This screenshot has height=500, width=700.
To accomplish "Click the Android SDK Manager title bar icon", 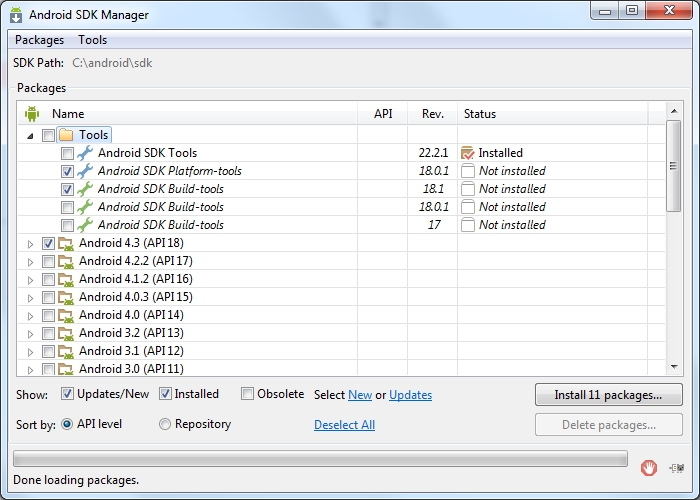I will click(x=17, y=15).
